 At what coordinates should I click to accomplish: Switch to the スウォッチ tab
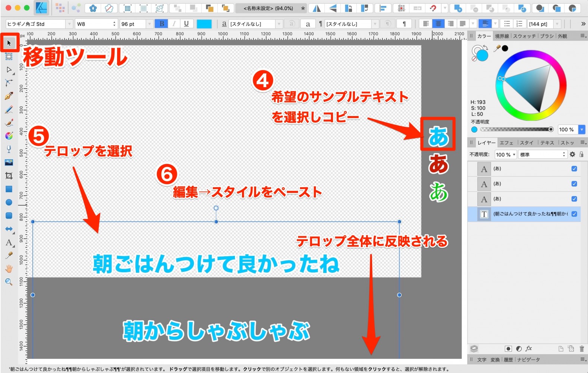tap(524, 36)
